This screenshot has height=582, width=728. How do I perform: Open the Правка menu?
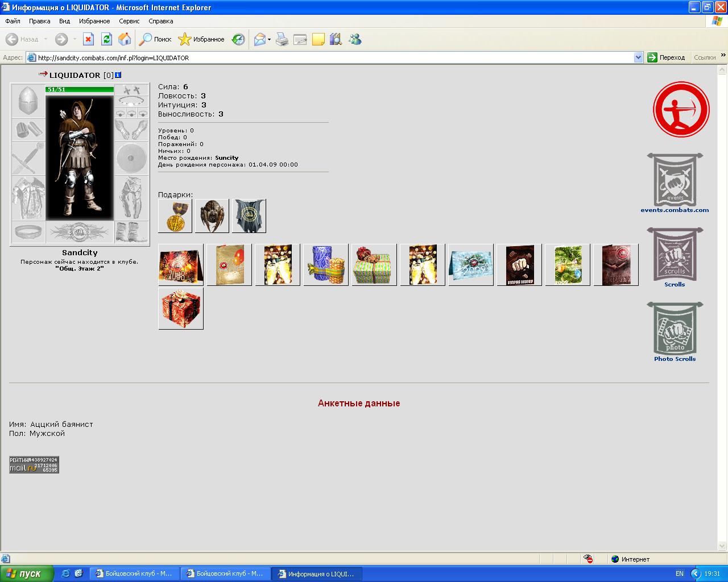tap(39, 21)
